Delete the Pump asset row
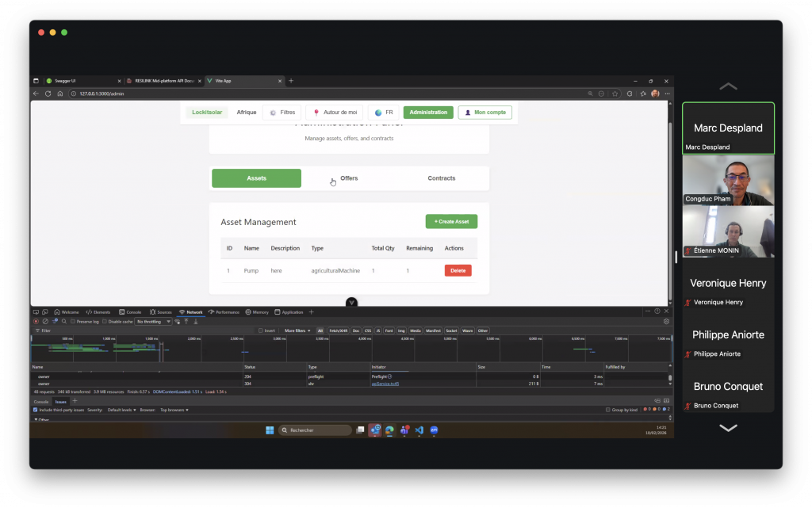 pyautogui.click(x=458, y=270)
